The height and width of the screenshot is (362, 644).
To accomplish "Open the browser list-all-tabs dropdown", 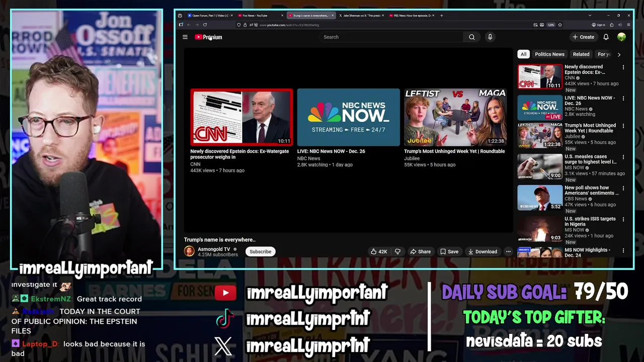I will tap(590, 16).
